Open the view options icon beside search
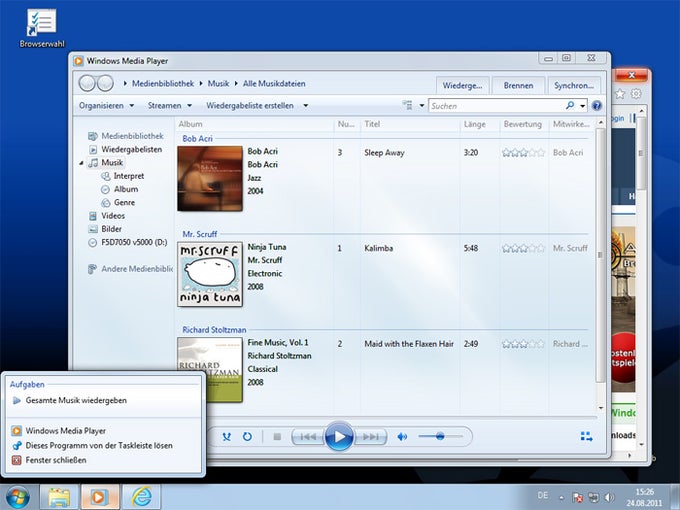The image size is (680, 510). click(x=407, y=105)
